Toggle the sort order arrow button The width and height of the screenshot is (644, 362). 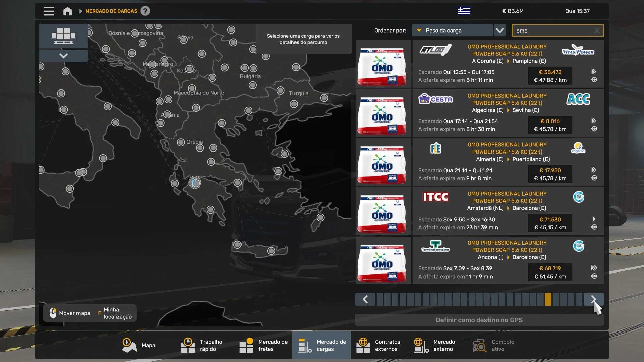coord(500,30)
